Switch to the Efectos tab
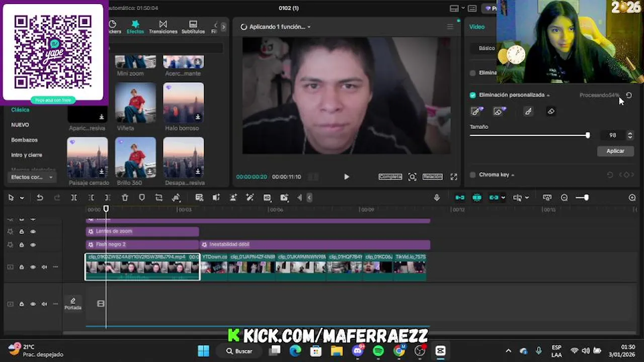644x362 pixels. (135, 27)
